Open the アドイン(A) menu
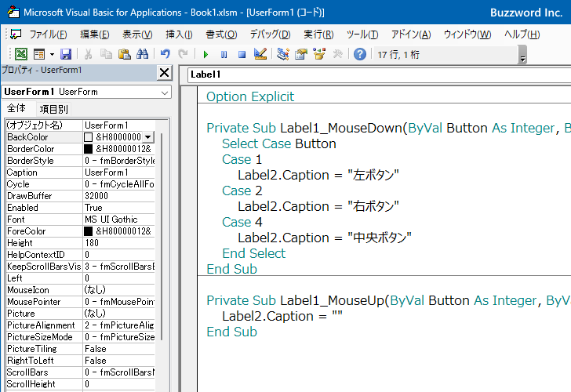This screenshot has height=392, width=571. [411, 34]
